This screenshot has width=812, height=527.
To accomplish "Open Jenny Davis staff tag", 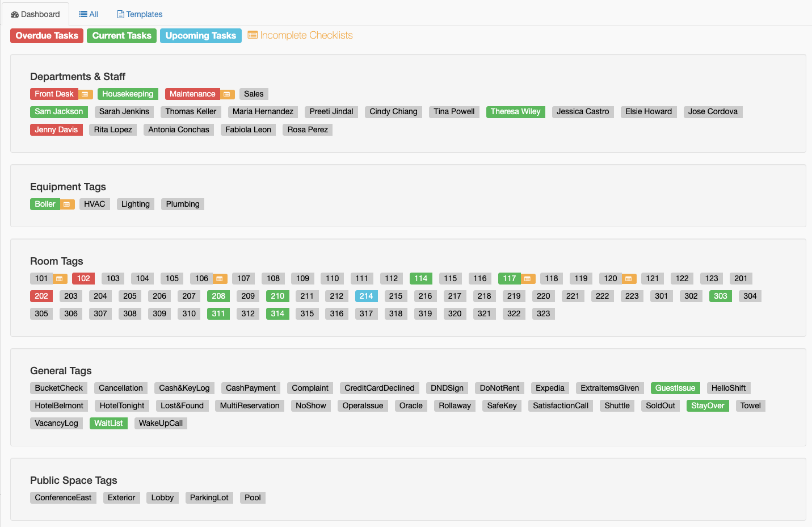I will [56, 130].
